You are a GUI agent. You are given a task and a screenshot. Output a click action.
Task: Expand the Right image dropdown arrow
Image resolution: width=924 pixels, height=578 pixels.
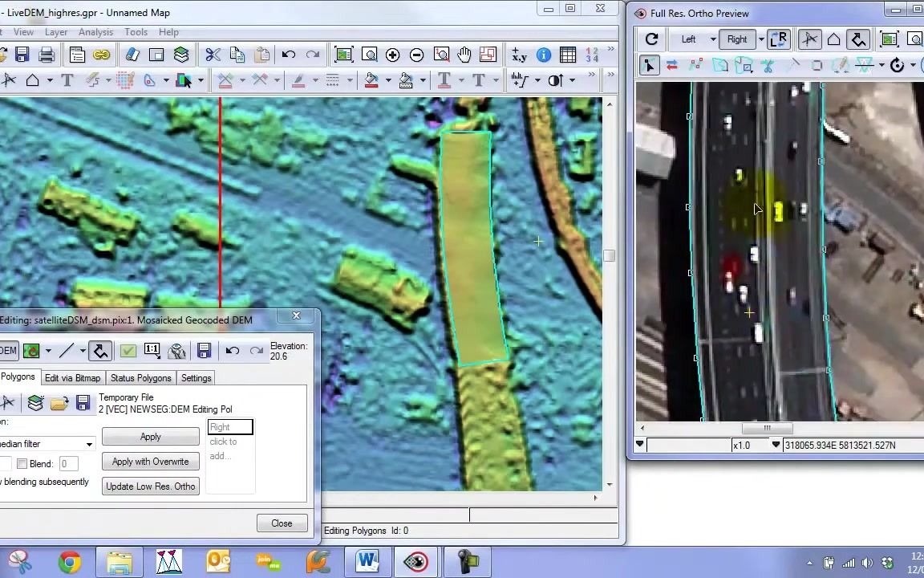coord(760,39)
